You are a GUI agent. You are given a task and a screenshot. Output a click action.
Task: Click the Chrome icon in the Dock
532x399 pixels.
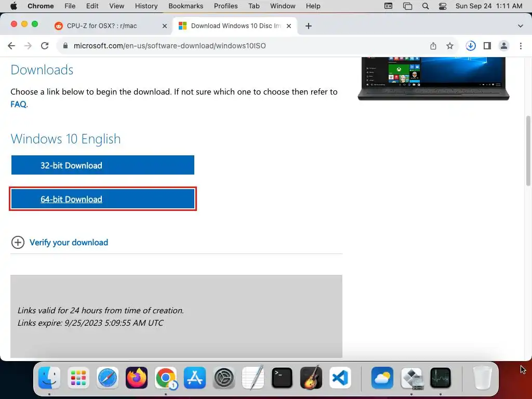[x=166, y=378]
